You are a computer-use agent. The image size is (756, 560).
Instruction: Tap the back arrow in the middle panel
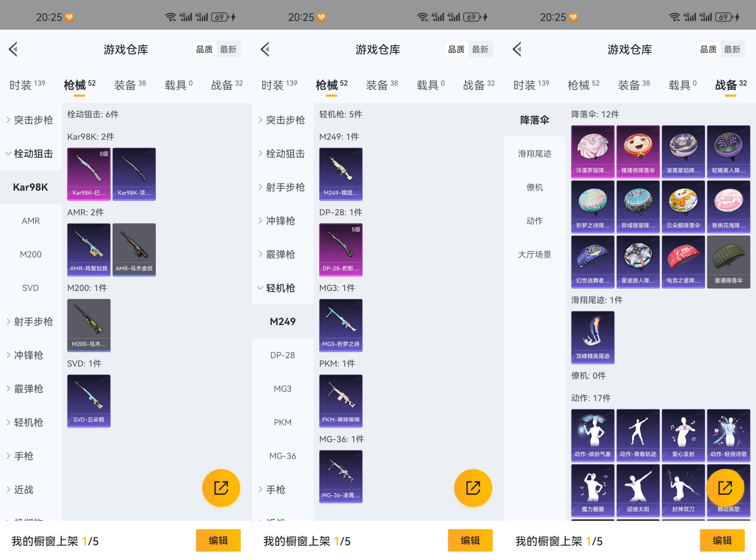265,50
